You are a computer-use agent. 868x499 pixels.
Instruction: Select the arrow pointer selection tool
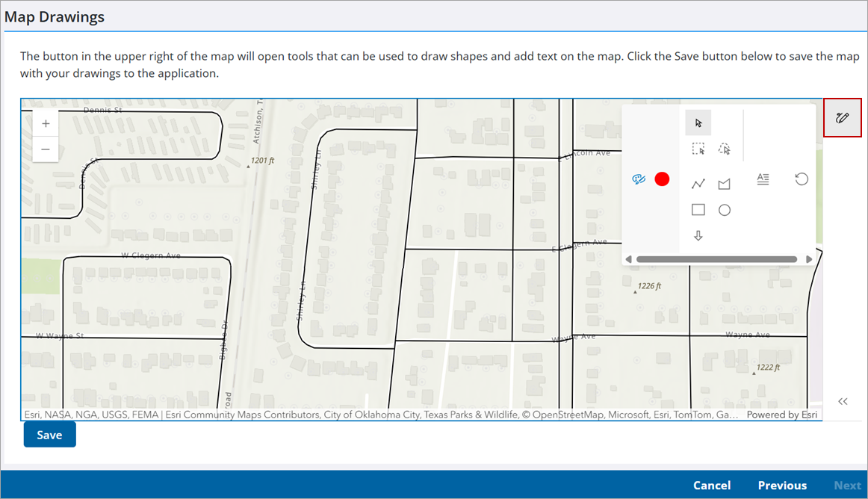coord(698,123)
